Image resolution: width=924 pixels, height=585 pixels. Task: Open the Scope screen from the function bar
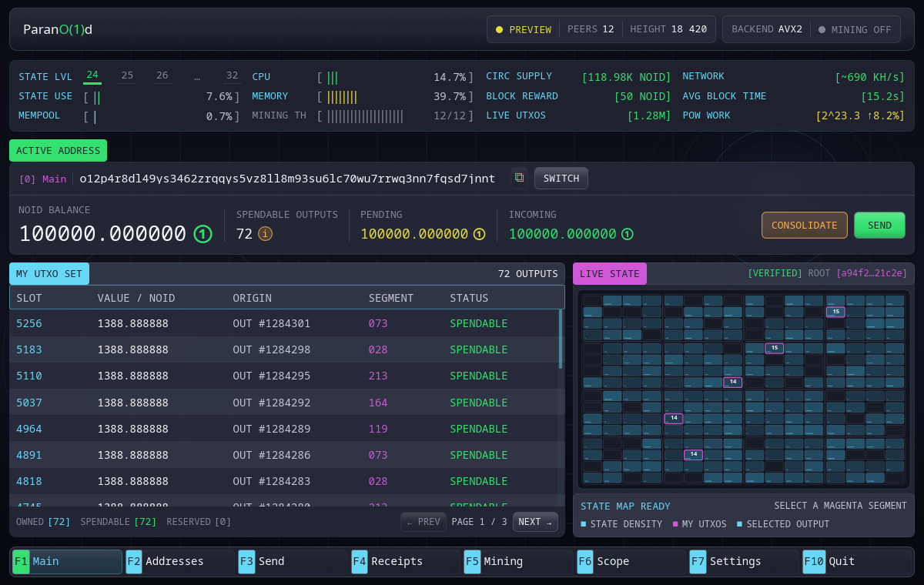(630, 561)
